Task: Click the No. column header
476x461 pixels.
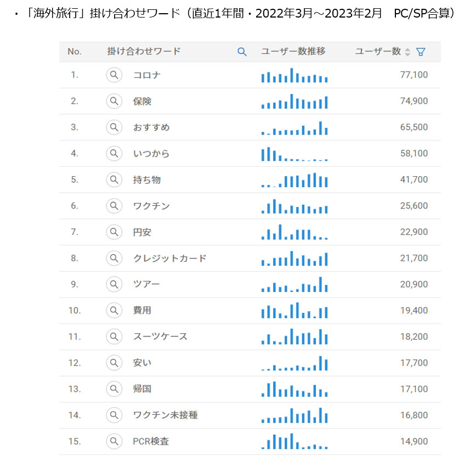Action: 75,52
